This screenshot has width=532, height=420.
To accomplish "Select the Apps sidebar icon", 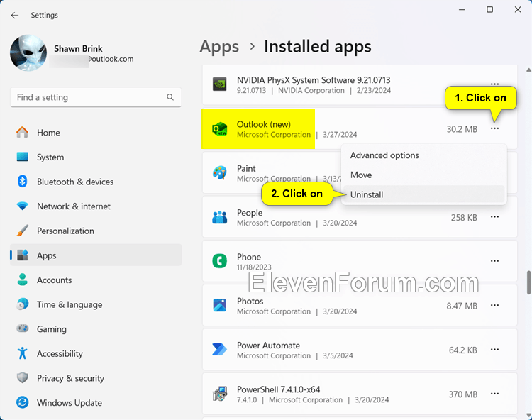I will (23, 255).
